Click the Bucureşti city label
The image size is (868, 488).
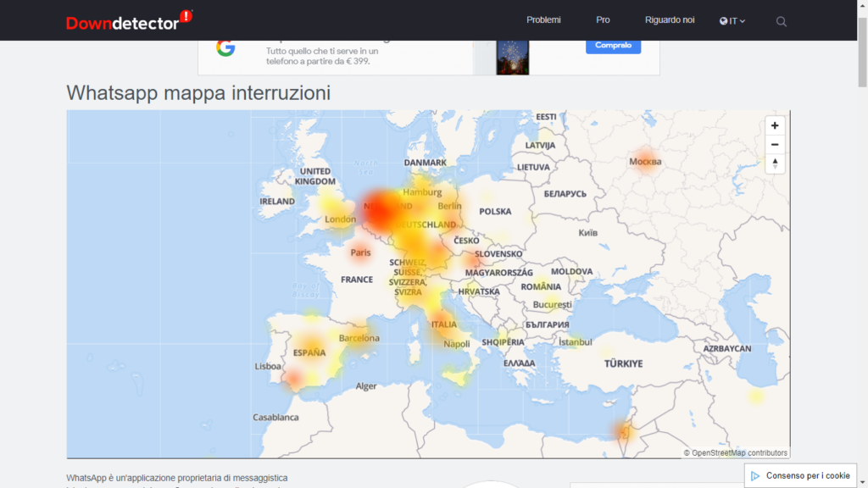[553, 304]
